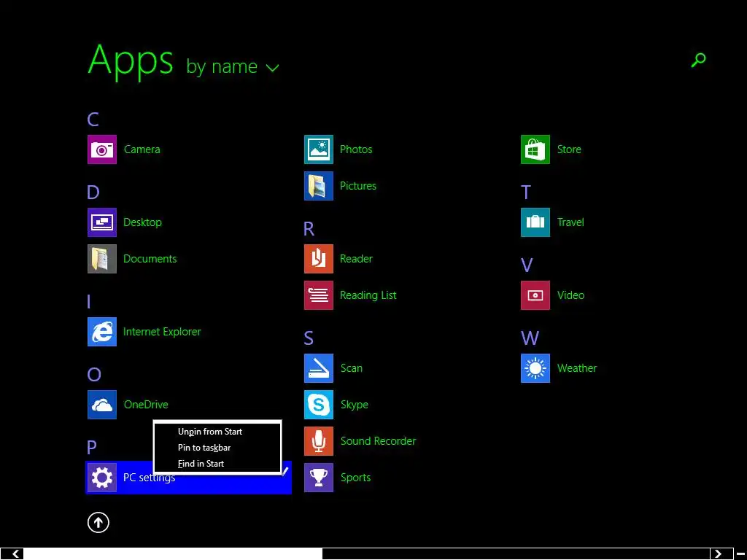Click the 'Camera' label

(142, 149)
